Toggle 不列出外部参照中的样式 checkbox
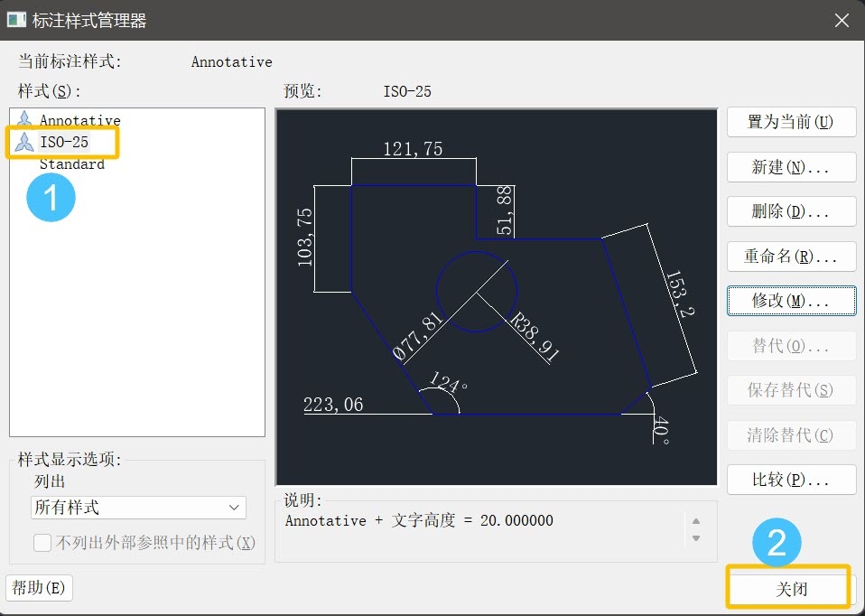This screenshot has height=616, width=865. [x=42, y=543]
